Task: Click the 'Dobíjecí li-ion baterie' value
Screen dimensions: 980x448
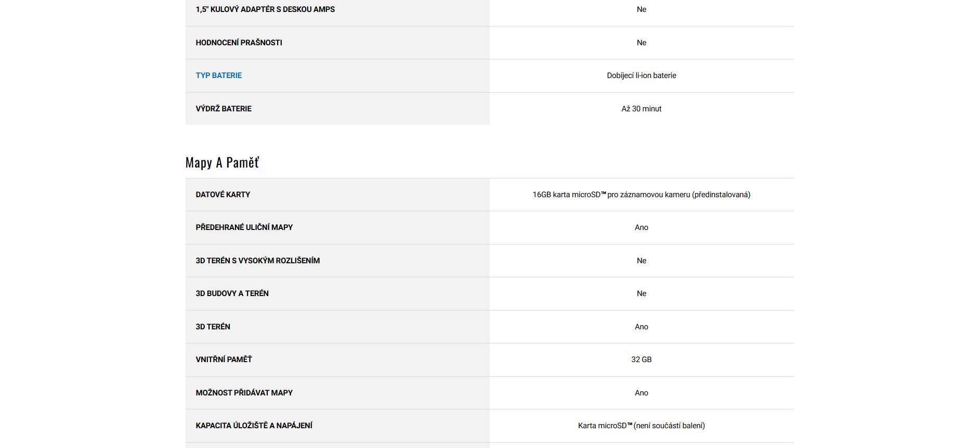Action: pyautogui.click(x=641, y=75)
